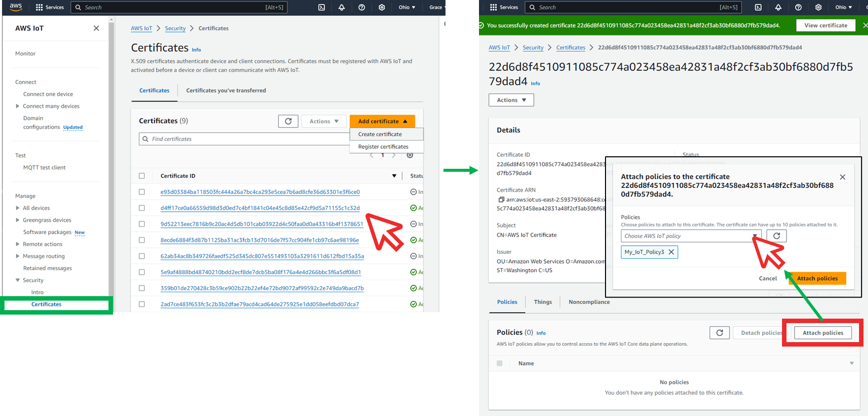Choose Create certificate menu option
Viewport: 868px width, 416px height.
pos(386,134)
